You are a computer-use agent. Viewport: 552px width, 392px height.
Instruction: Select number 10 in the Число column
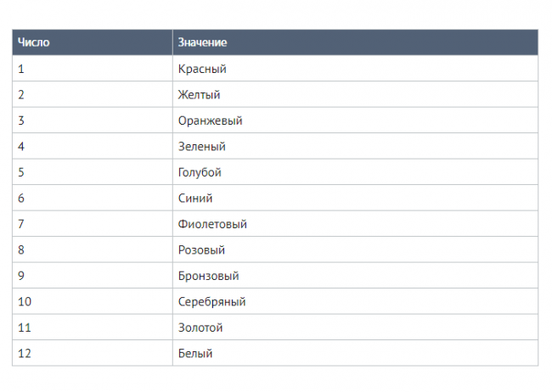pos(24,301)
